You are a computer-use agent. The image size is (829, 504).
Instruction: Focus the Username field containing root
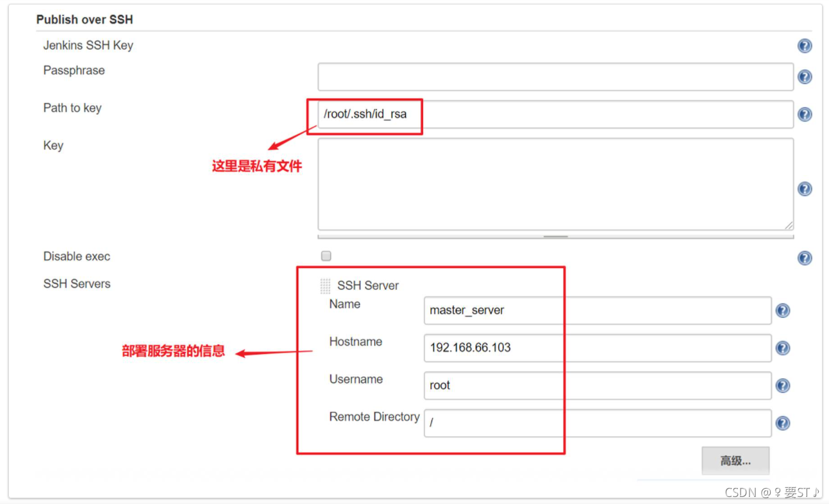pos(598,385)
